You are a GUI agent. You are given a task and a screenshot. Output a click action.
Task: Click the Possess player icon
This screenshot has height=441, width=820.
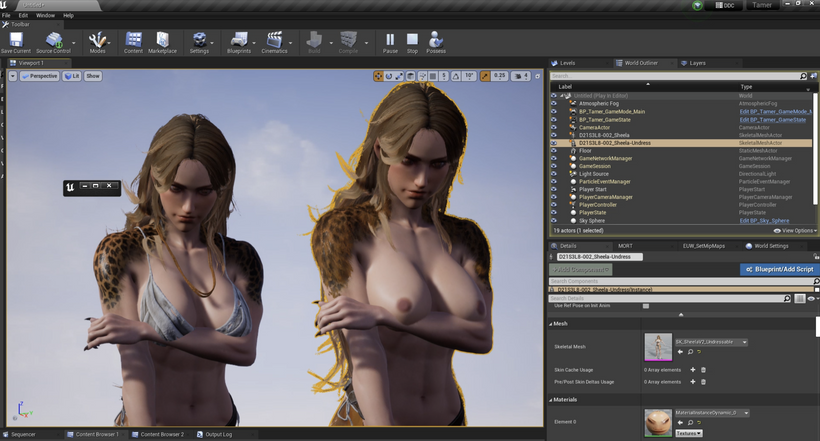pos(436,41)
